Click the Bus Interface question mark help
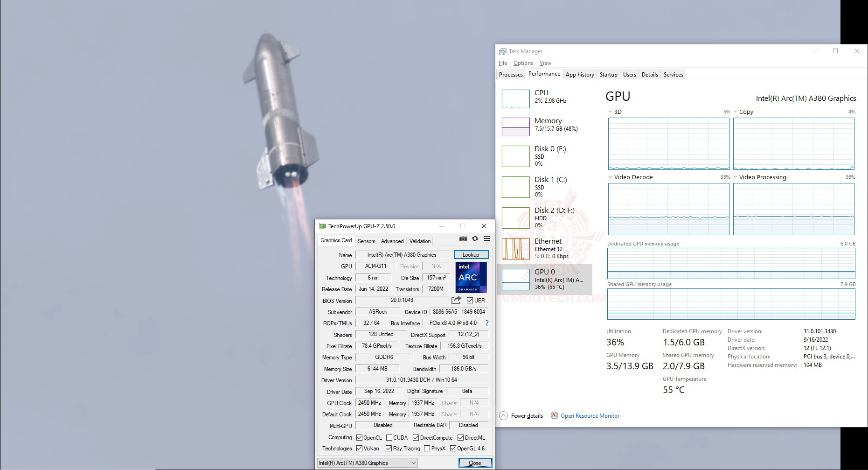The width and height of the screenshot is (868, 470). click(x=487, y=323)
